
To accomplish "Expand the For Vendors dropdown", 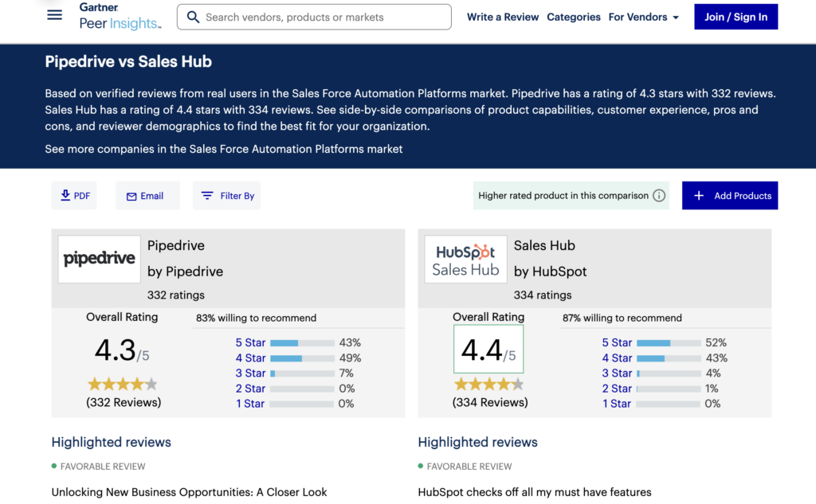I will (x=644, y=18).
